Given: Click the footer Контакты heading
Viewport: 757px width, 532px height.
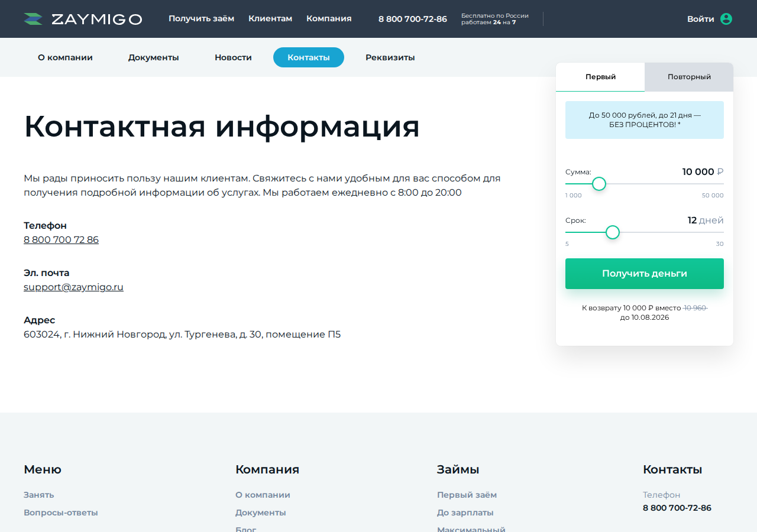Looking at the screenshot, I should (672, 469).
